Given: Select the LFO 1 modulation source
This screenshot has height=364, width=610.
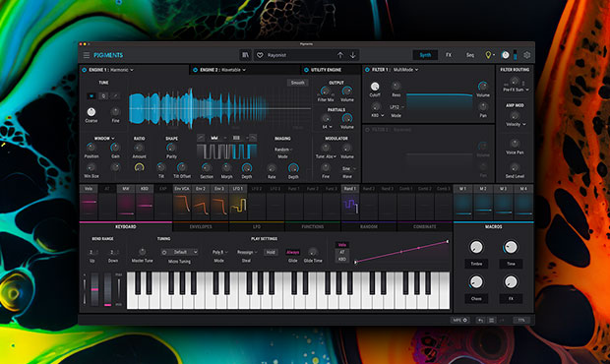Looking at the screenshot, I should pyautogui.click(x=238, y=202).
